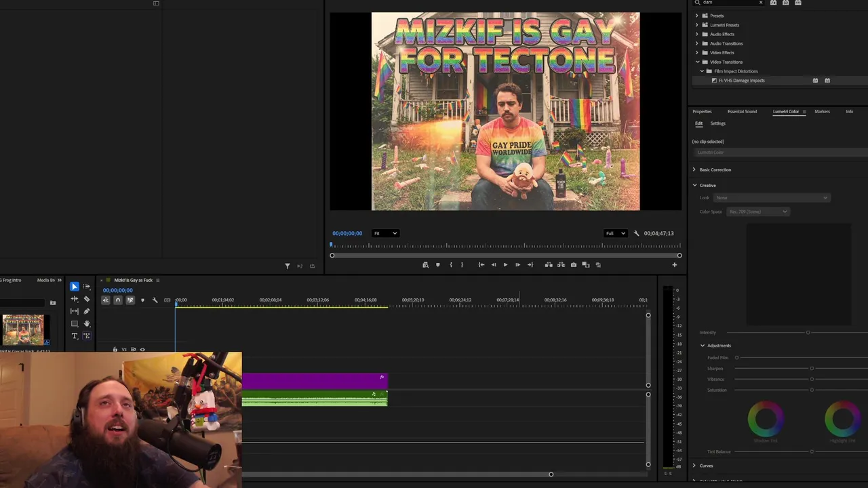Add marker in the Program Monitor
The height and width of the screenshot is (488, 868).
pos(437,265)
